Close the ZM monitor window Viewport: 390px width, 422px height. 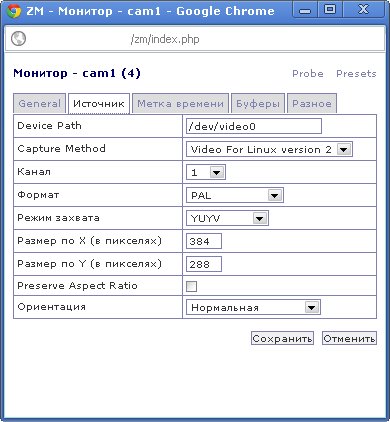(363, 10)
